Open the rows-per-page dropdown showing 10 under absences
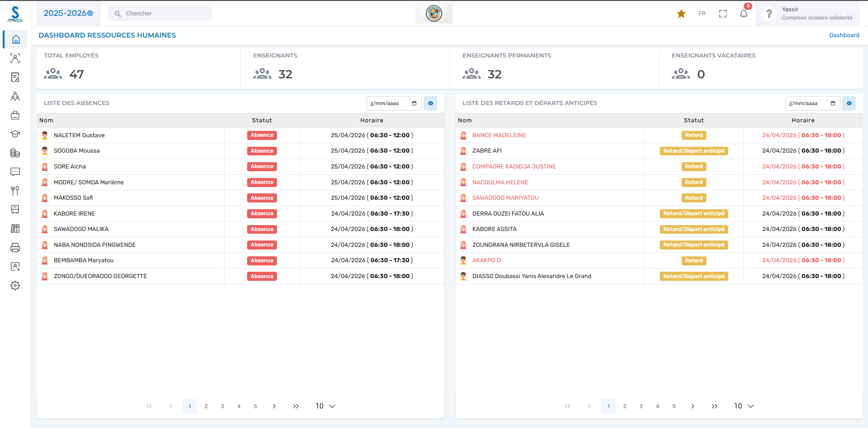Viewport: 868px width, 428px height. pos(324,406)
